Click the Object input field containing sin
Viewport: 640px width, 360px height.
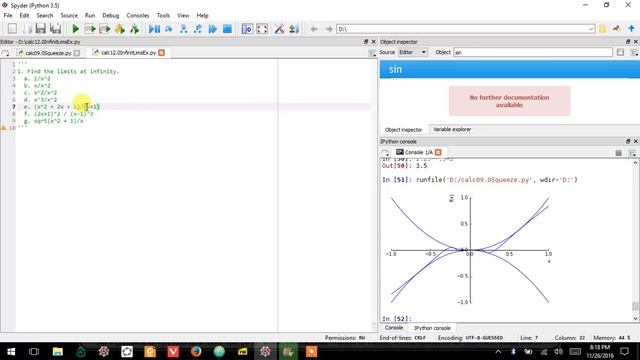(533, 52)
